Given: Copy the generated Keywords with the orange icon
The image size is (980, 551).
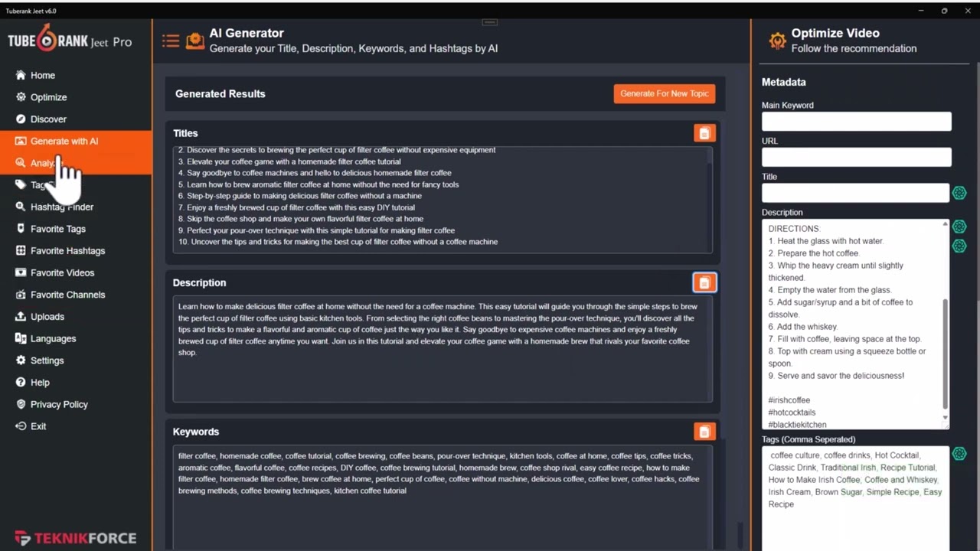Looking at the screenshot, I should [704, 432].
